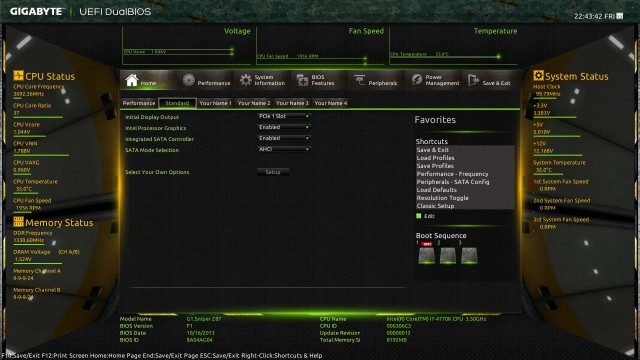Open SATA Mode Selection dropdown

click(x=284, y=149)
